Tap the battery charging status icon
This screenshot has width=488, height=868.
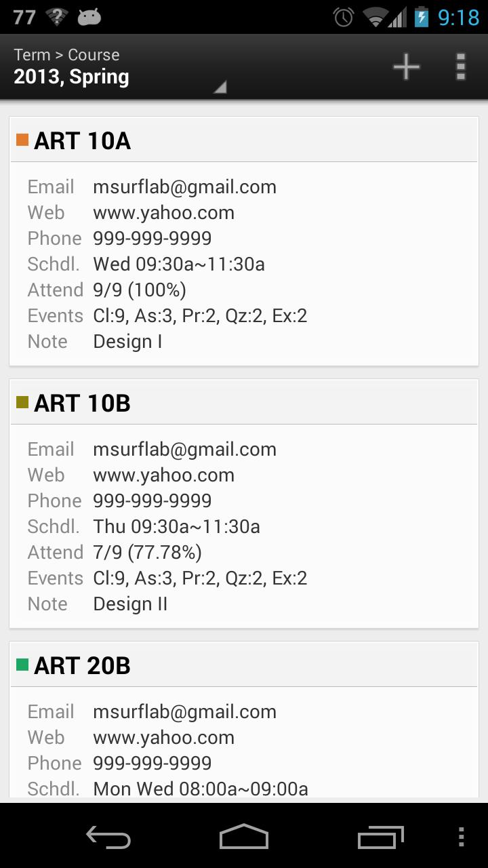click(x=422, y=17)
